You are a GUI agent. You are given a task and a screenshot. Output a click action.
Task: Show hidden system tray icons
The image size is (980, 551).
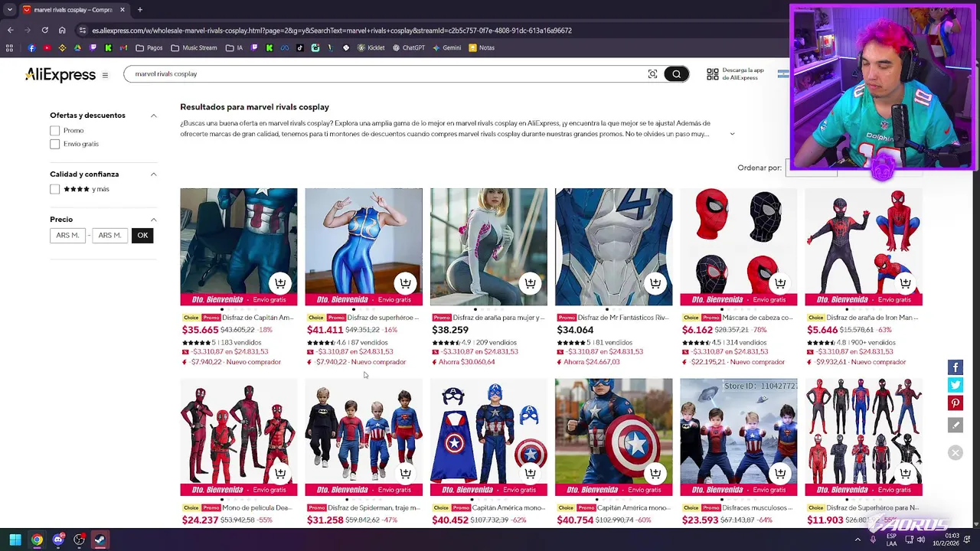coord(857,540)
